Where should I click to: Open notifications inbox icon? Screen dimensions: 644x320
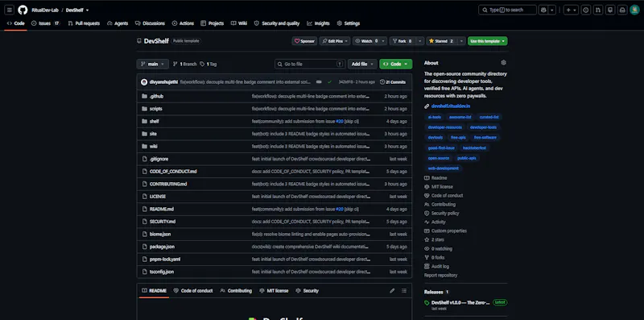point(622,10)
